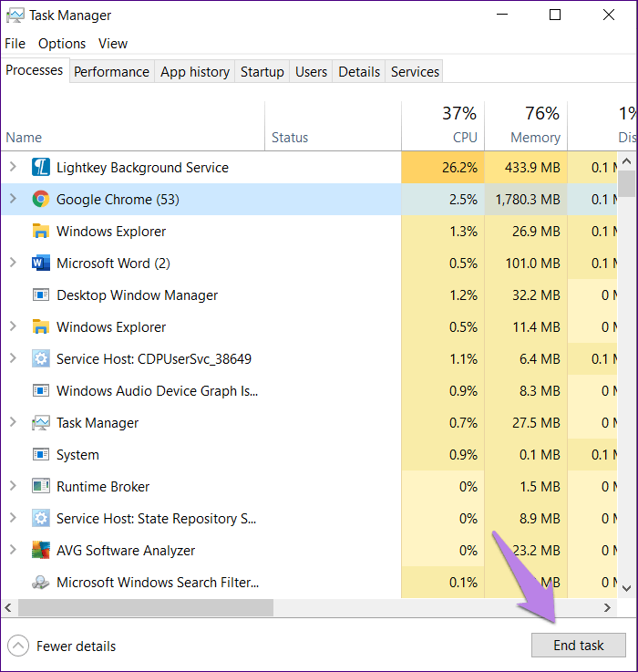Select the Runtime Broker icon
638x672 pixels.
click(x=41, y=486)
